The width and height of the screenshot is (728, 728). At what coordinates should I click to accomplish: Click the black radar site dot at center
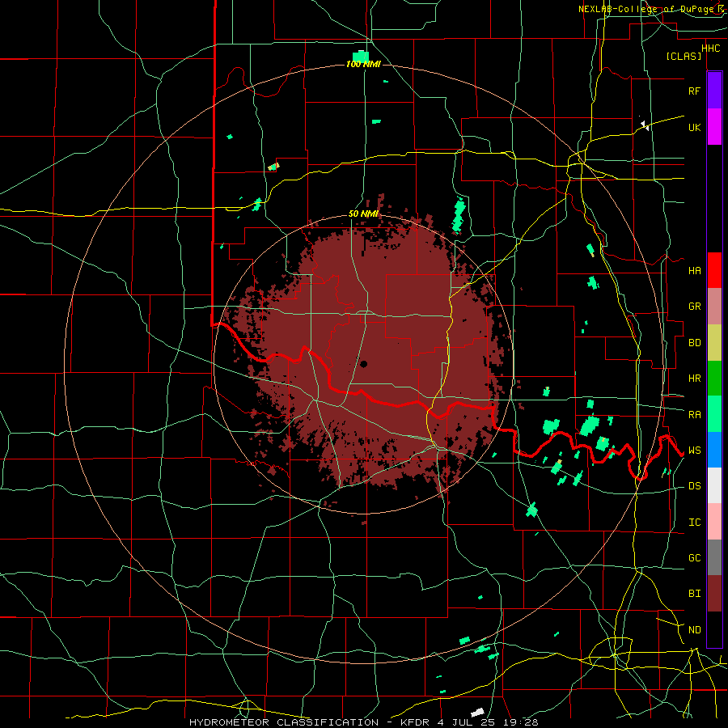[363, 364]
